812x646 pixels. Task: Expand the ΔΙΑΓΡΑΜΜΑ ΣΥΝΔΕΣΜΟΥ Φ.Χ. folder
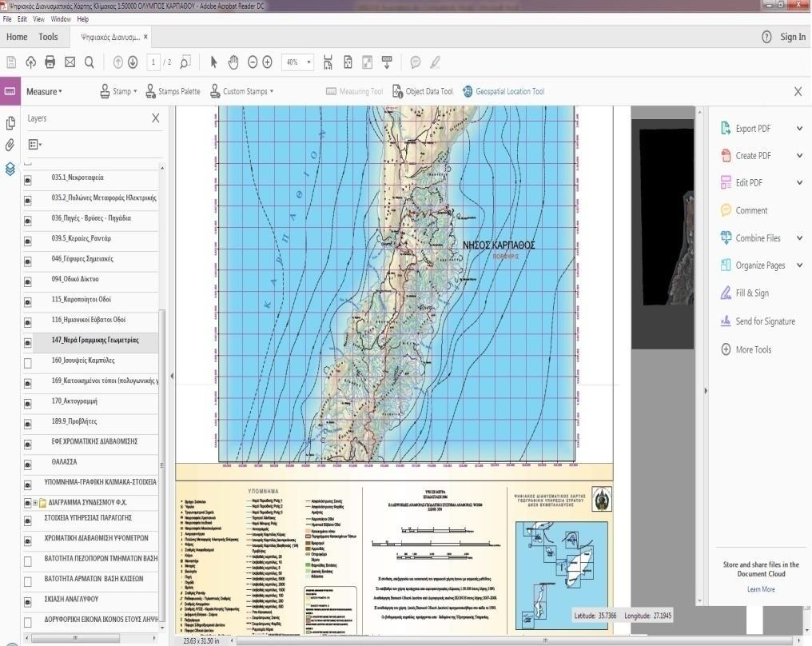[35, 503]
